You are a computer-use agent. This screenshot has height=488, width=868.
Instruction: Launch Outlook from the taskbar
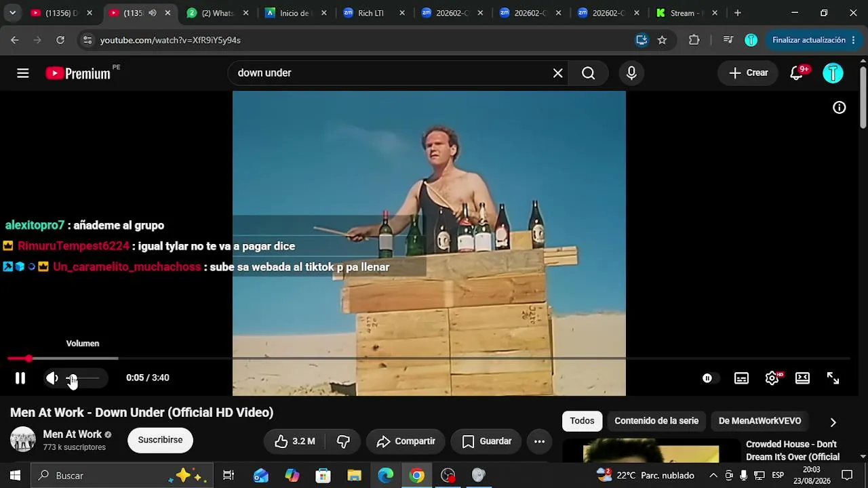[261, 475]
